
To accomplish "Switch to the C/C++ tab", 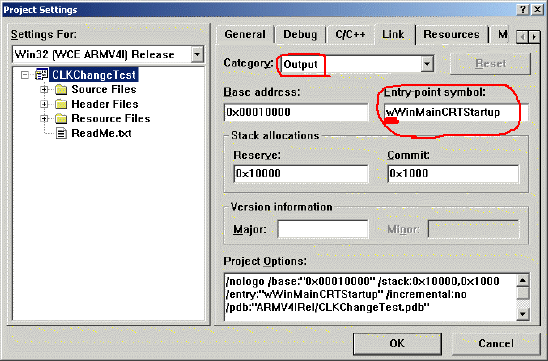I will (350, 34).
